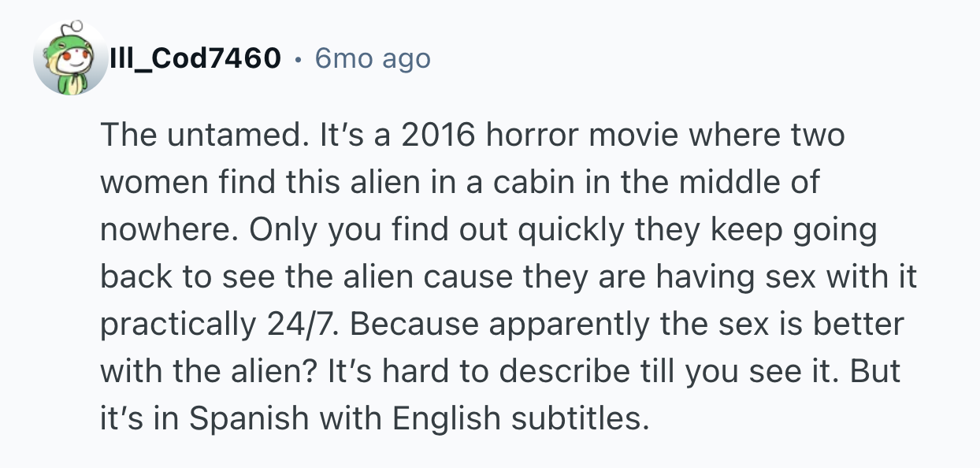Open the Ill_Cod7460 user profile link
980x468 pixels.
tap(195, 58)
